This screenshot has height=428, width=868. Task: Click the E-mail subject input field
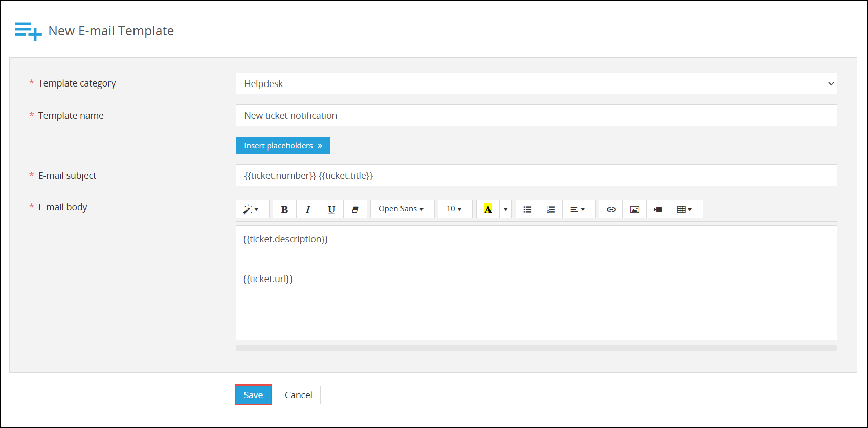click(537, 175)
